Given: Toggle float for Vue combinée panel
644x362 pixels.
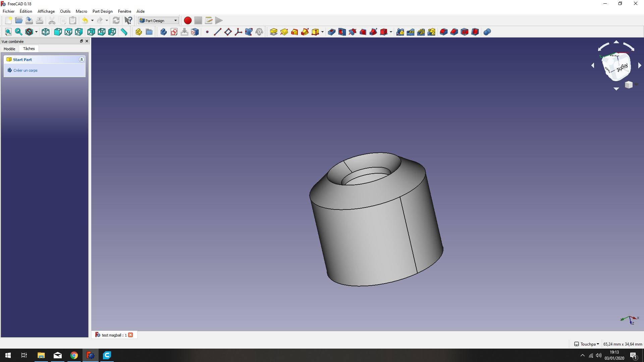Looking at the screenshot, I should 81,41.
